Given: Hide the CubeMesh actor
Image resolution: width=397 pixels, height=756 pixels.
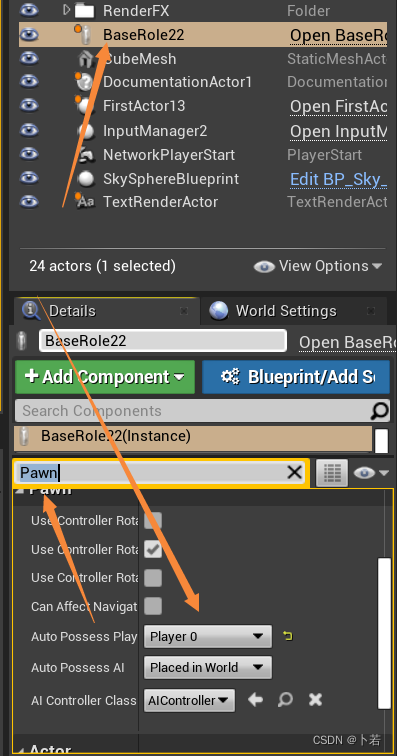Looking at the screenshot, I should 29,59.
